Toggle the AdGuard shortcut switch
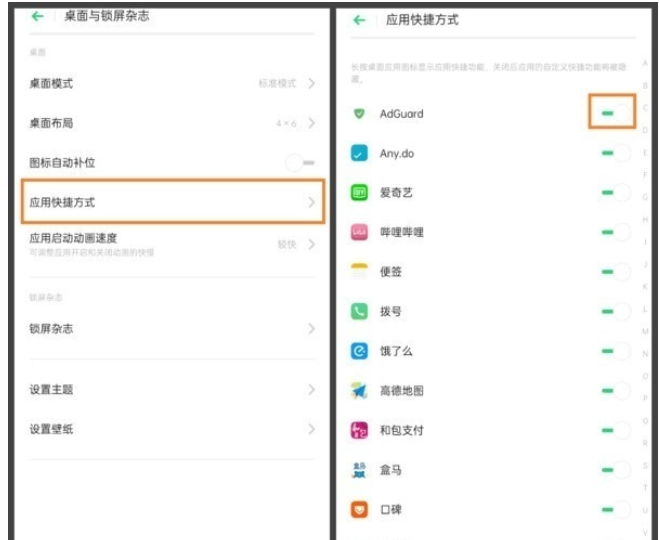 click(x=613, y=113)
